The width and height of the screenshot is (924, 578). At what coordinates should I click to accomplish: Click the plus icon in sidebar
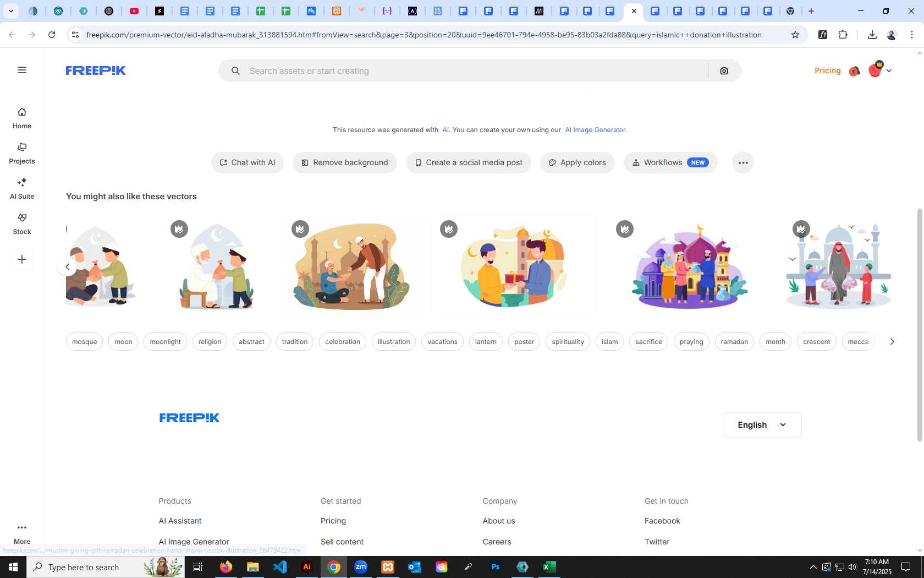pyautogui.click(x=22, y=259)
